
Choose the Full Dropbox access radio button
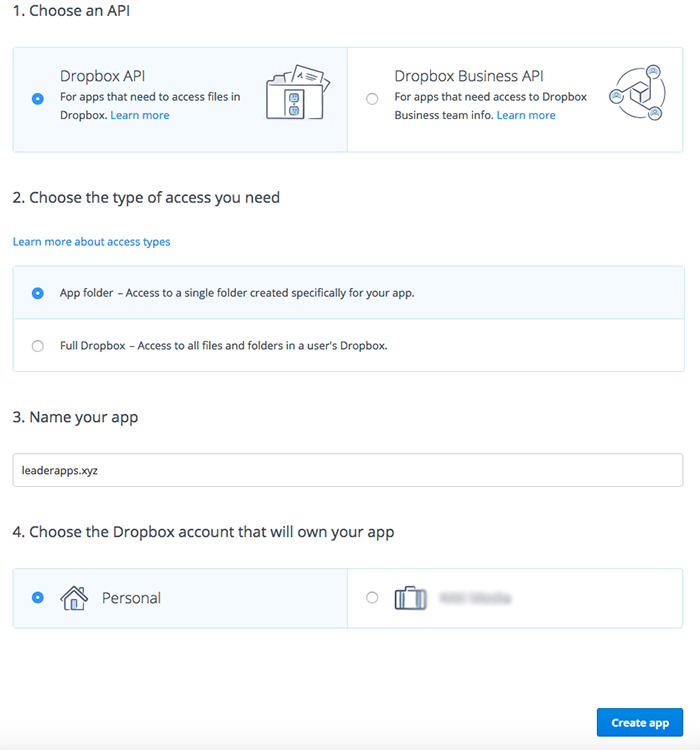(x=37, y=346)
